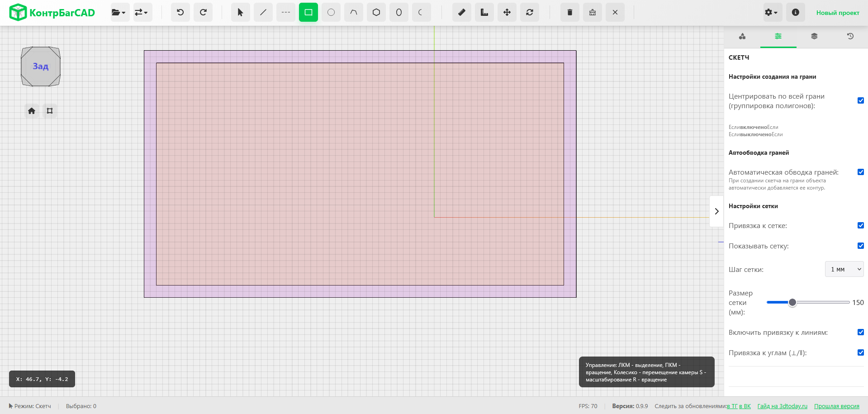
Task: Click the 'Настройки сетки' section heading
Action: tap(753, 206)
